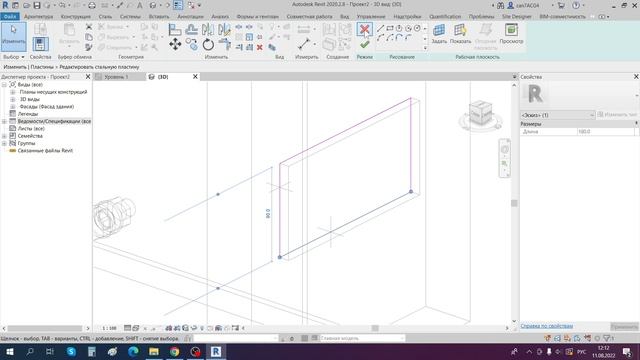The image size is (640, 360).
Task: Select the Move tool in the Modify panel
Action: click(x=176, y=44)
